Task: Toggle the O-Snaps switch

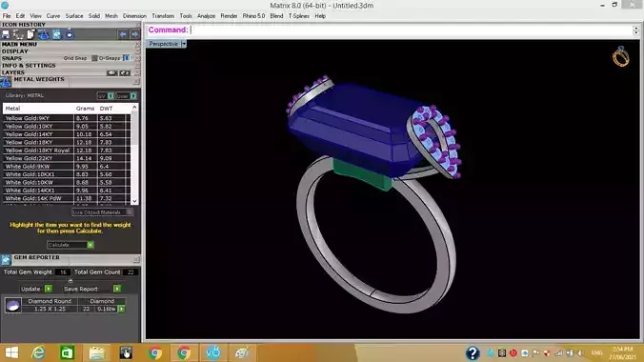Action: coord(127,58)
